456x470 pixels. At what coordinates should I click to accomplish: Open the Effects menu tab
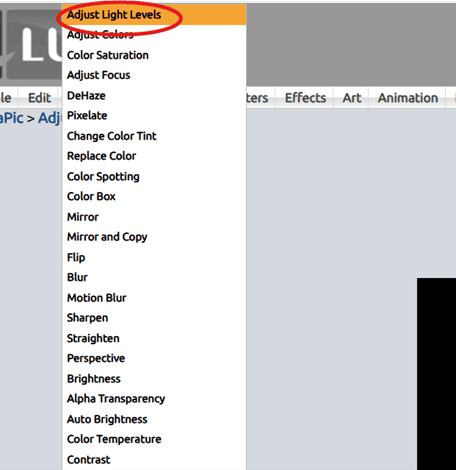tap(305, 98)
